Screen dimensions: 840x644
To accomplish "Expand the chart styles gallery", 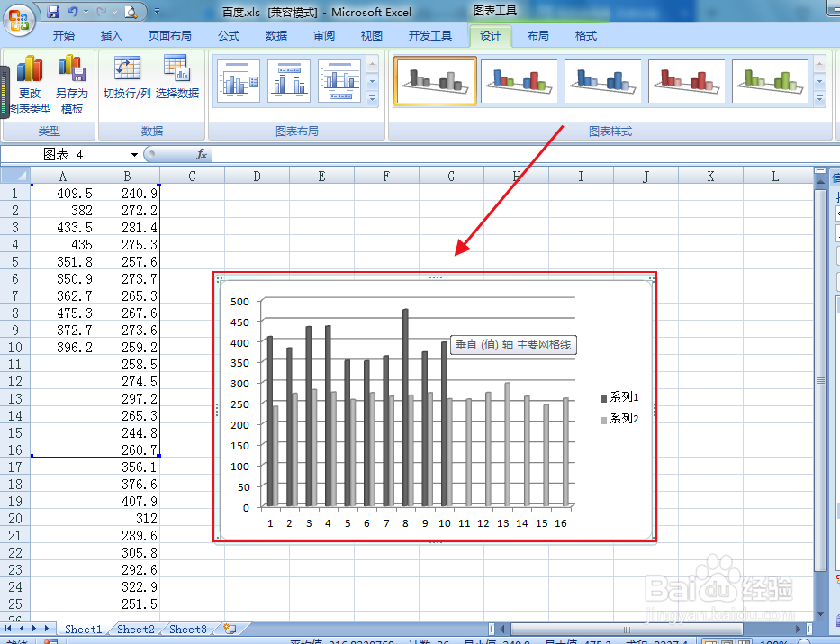I will coord(819,98).
